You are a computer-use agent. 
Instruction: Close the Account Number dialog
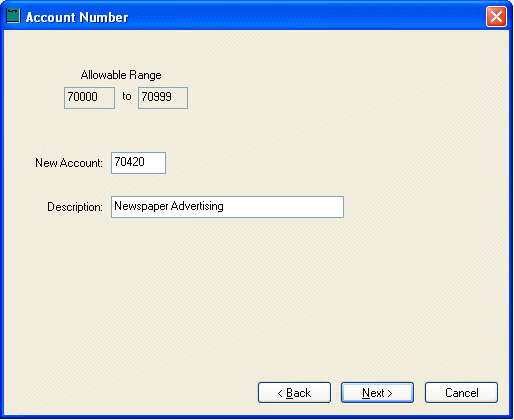point(496,16)
